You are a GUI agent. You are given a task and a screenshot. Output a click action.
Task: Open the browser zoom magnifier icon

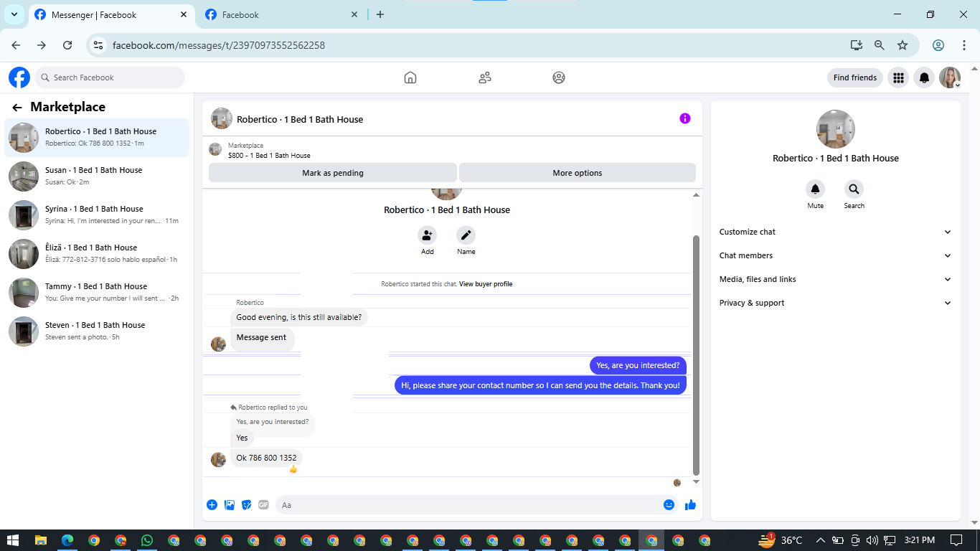880,45
